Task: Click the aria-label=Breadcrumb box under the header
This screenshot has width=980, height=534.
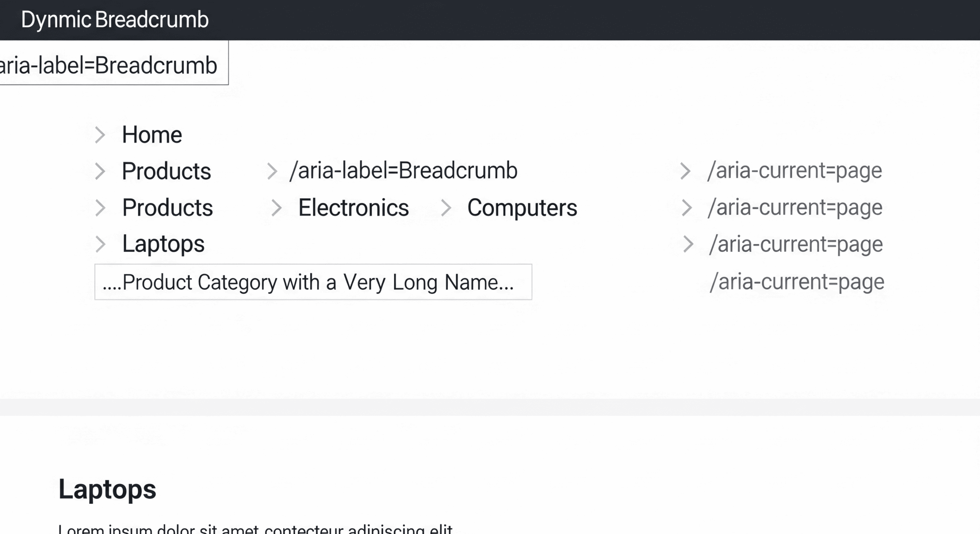Action: pos(109,65)
